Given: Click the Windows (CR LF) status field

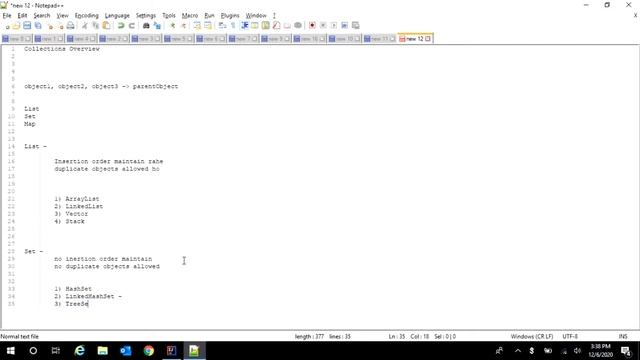Looking at the screenshot, I should click(x=531, y=337).
